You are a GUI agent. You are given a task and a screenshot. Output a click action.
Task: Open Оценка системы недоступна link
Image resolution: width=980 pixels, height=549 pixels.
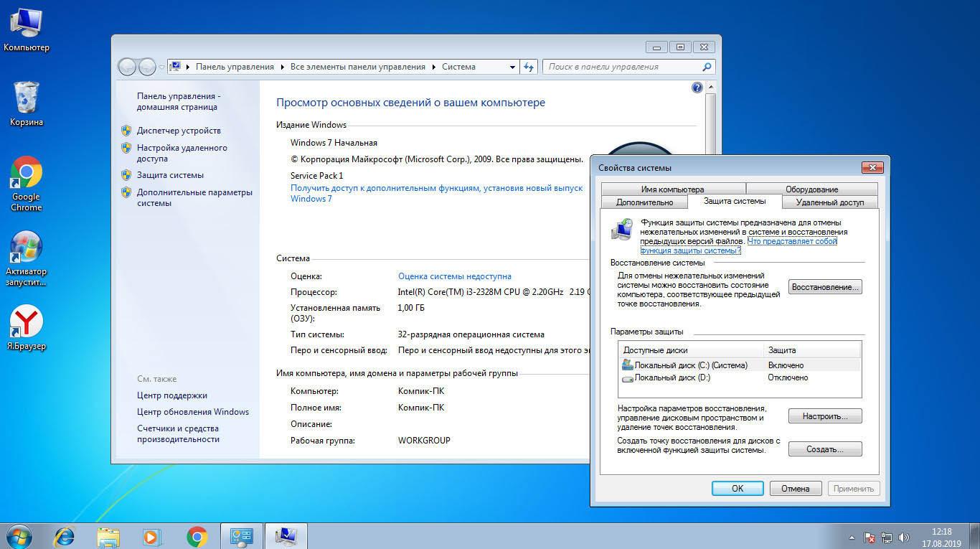(x=455, y=276)
